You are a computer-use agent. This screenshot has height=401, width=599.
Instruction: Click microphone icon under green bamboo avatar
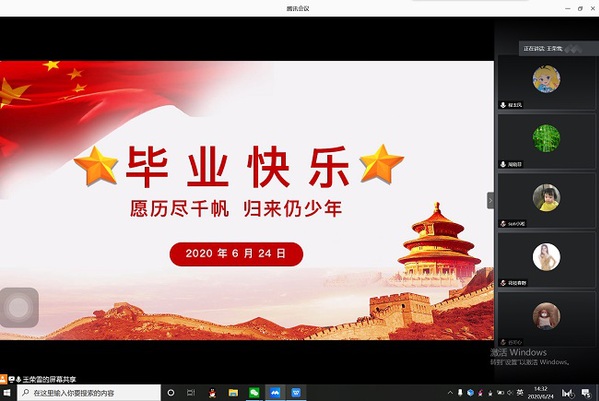pos(503,164)
